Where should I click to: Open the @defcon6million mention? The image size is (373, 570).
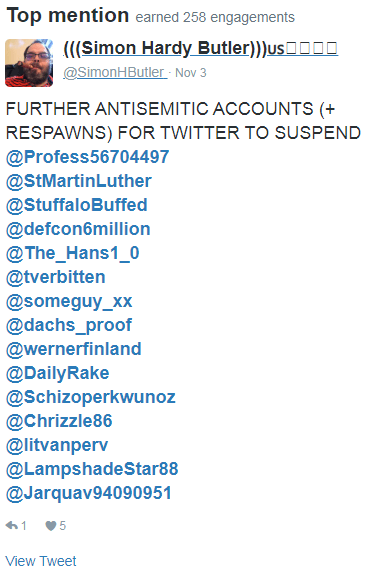(x=78, y=229)
